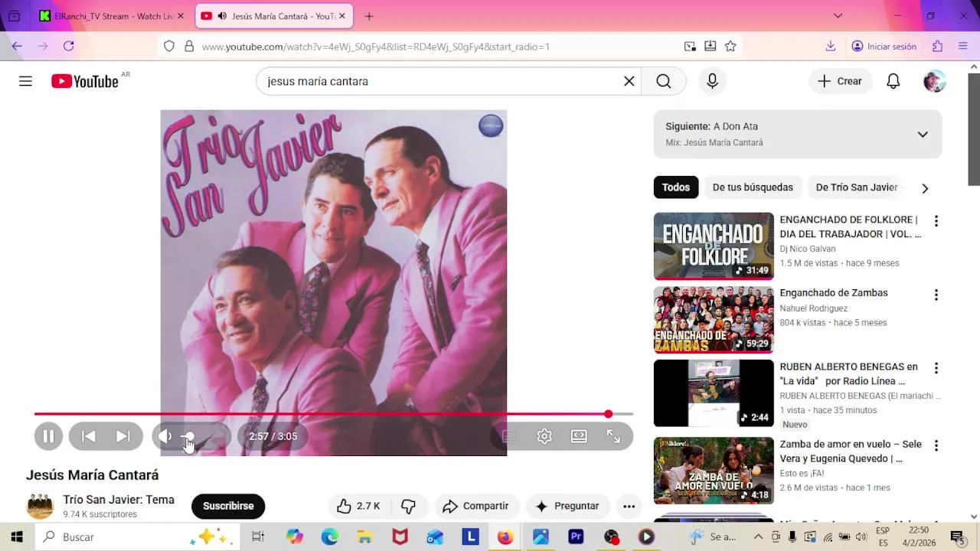Show more filter chips with the right arrow
Viewport: 980px width, 551px height.
point(925,188)
